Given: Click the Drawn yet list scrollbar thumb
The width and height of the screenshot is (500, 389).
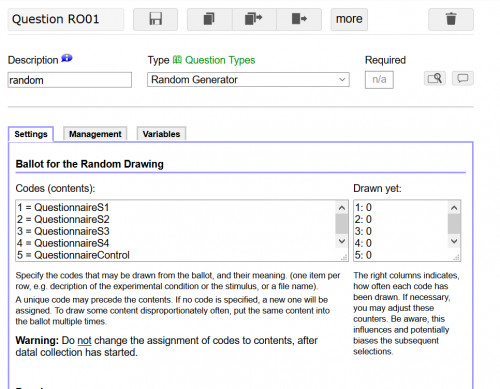Looking at the screenshot, I should pos(454,224).
